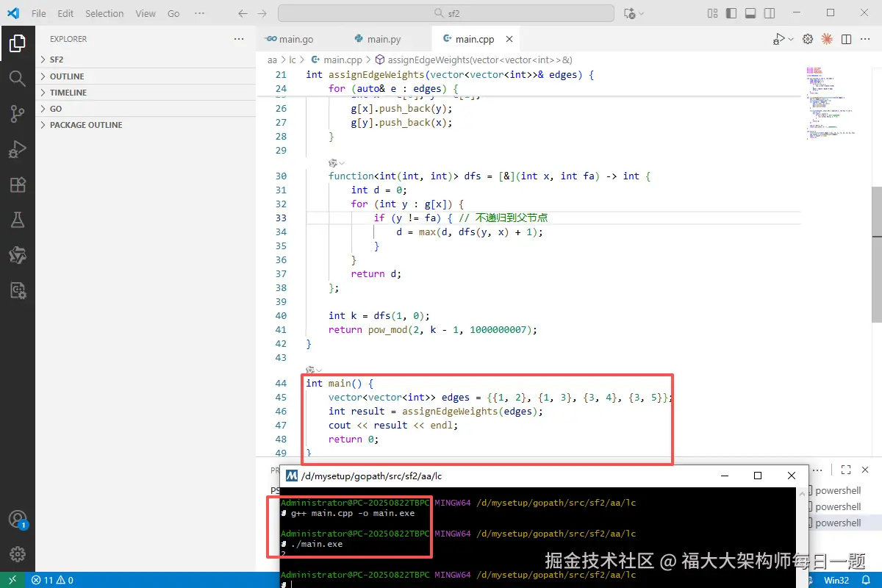Open the Selection menu
This screenshot has height=588, width=882.
point(104,13)
